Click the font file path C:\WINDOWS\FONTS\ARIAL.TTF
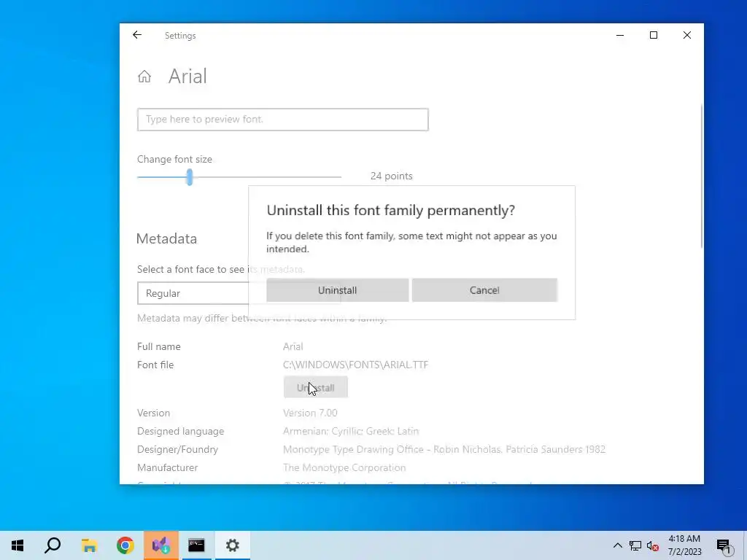This screenshot has width=747, height=560. click(355, 365)
